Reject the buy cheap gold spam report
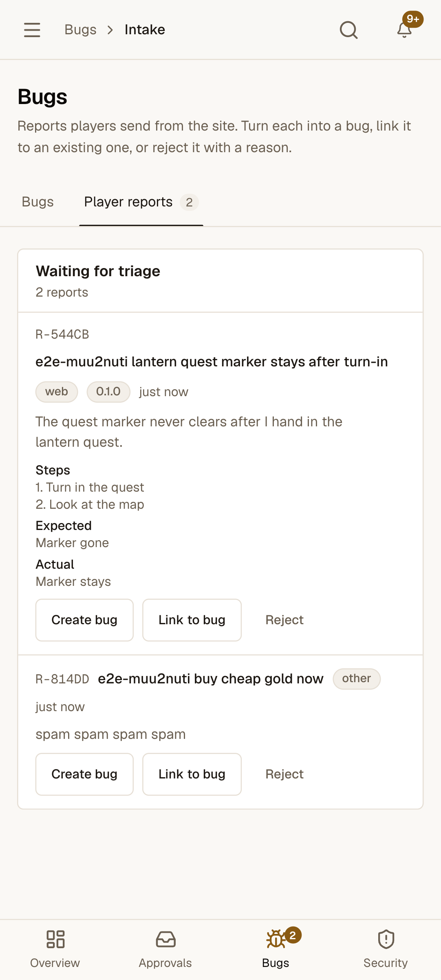 [284, 774]
